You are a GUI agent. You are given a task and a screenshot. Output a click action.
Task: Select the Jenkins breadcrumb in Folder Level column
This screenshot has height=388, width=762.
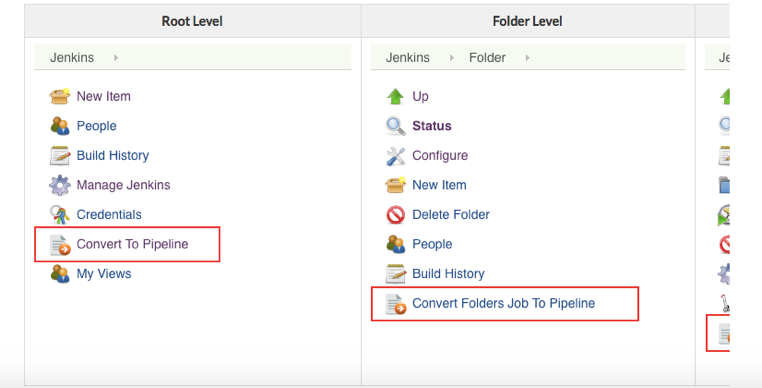408,58
